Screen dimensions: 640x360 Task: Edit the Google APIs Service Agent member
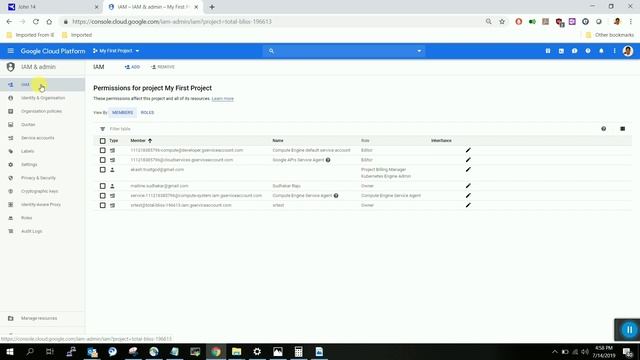[x=468, y=160]
